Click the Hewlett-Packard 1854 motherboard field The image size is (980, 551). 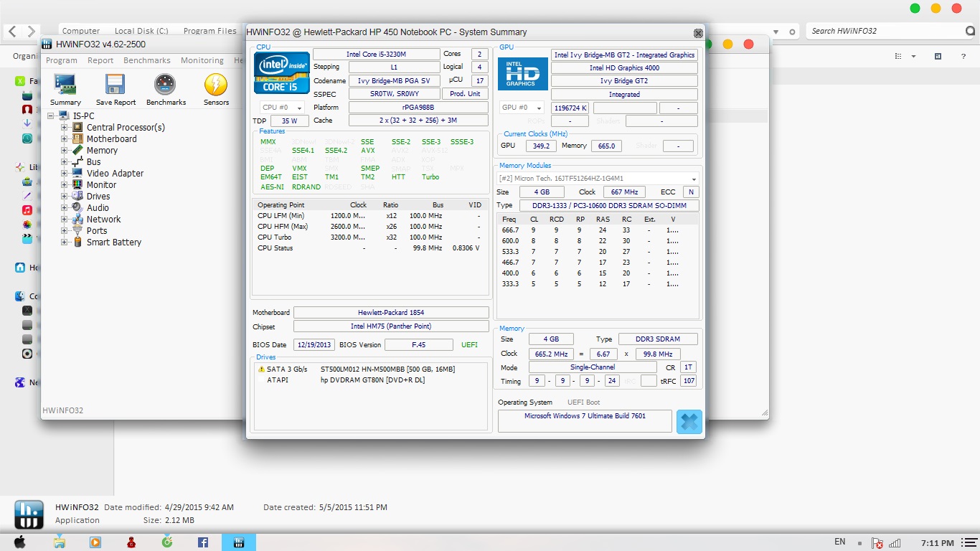(391, 313)
